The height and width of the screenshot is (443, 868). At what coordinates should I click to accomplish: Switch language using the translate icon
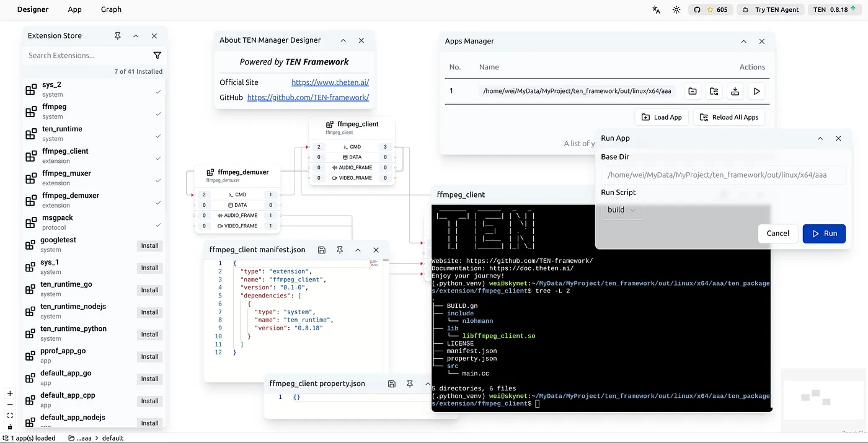[656, 9]
